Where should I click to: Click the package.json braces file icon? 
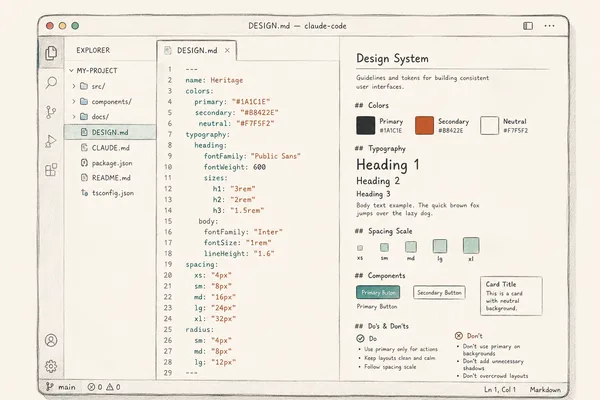[x=84, y=163]
